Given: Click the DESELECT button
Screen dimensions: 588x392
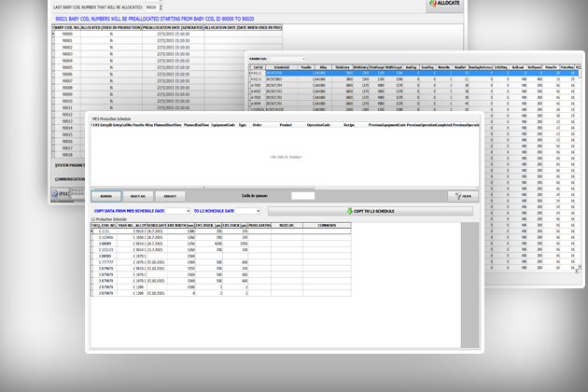Looking at the screenshot, I should pyautogui.click(x=170, y=196).
